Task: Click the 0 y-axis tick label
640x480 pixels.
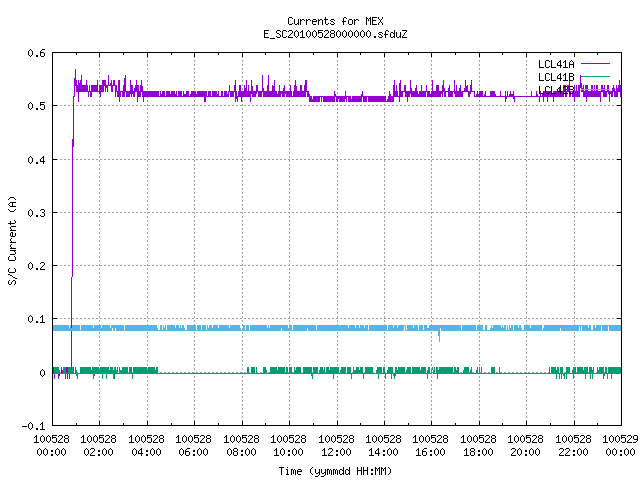Action: pos(42,373)
